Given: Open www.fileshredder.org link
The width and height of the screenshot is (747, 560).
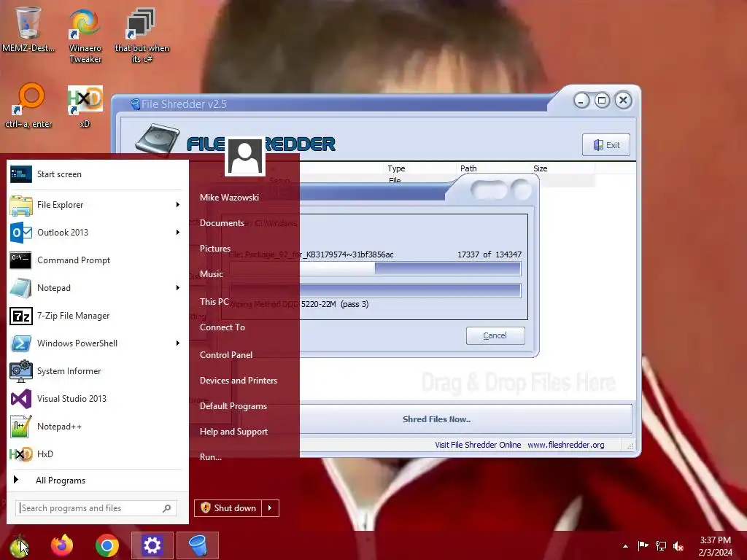Looking at the screenshot, I should coord(566,445).
